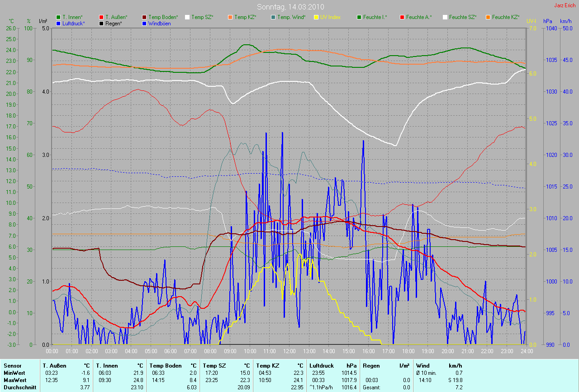Click the l/m² axis unit at top
The image size is (579, 392).
[x=43, y=21]
